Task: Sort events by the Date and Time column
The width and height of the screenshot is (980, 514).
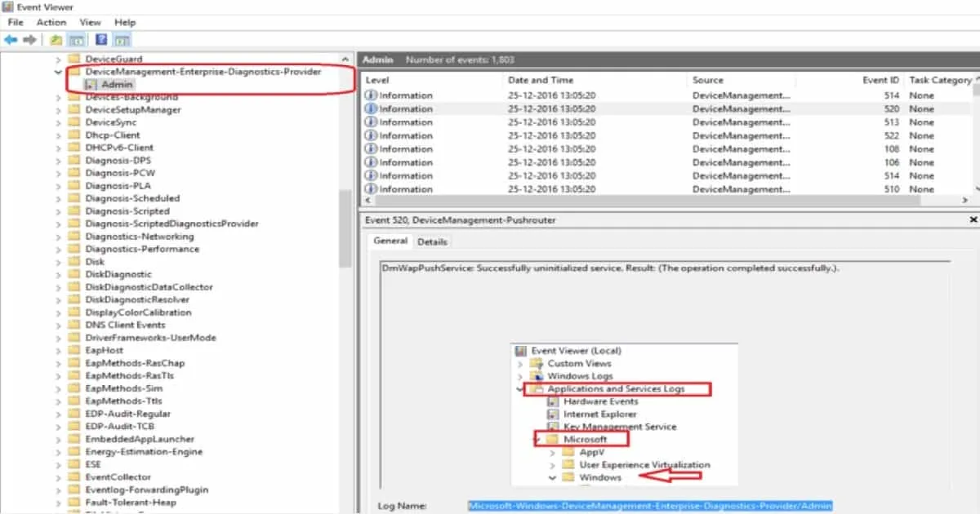Action: 539,80
